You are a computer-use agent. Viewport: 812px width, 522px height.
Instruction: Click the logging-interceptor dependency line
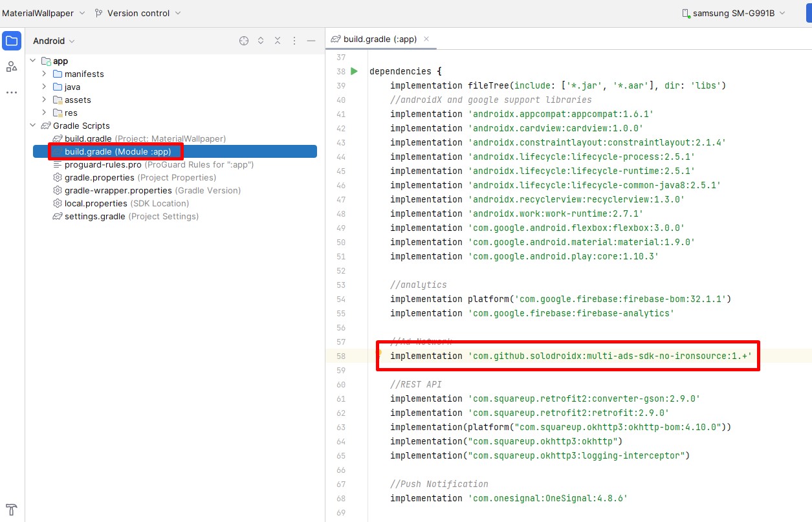(x=540, y=455)
